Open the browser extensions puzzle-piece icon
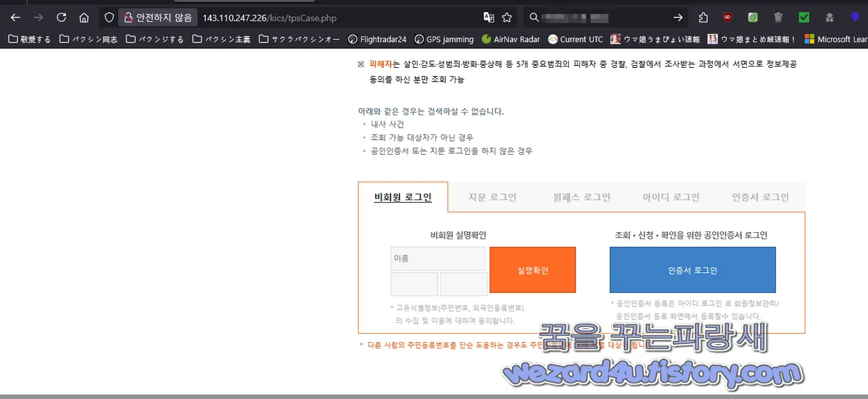Image resolution: width=868 pixels, height=399 pixels. click(x=703, y=18)
